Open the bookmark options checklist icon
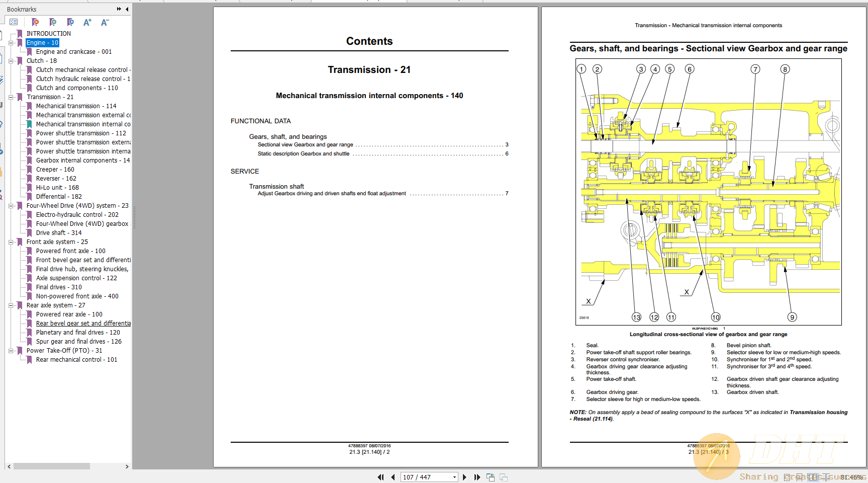The height and width of the screenshot is (483, 868). [x=14, y=22]
